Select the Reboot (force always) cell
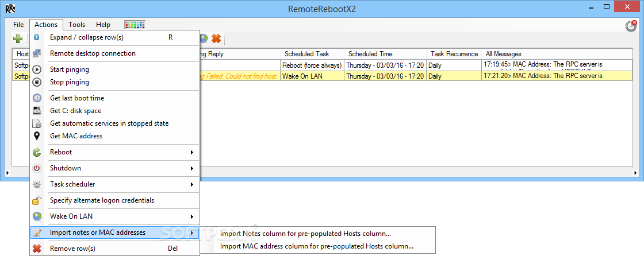Screen dimensions: 644x256 [x=312, y=65]
